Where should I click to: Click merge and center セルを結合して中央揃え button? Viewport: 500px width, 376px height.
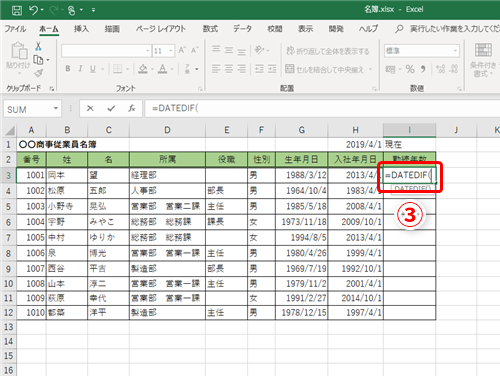325,69
